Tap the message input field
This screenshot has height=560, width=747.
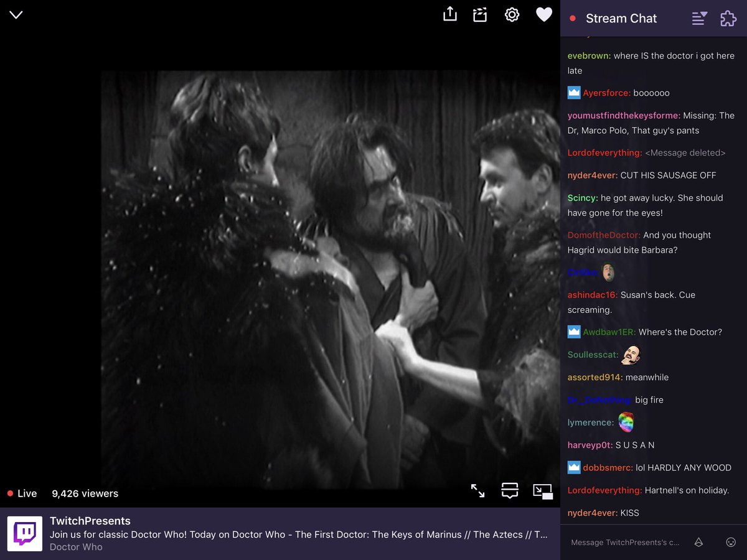(x=626, y=543)
